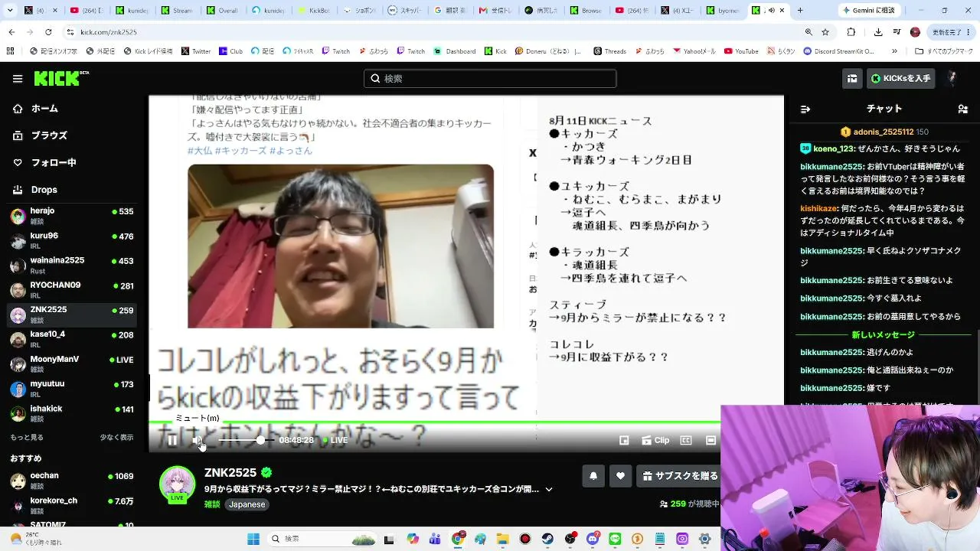980x551 pixels.
Task: Toggle closed captions on the player
Action: pos(686,440)
